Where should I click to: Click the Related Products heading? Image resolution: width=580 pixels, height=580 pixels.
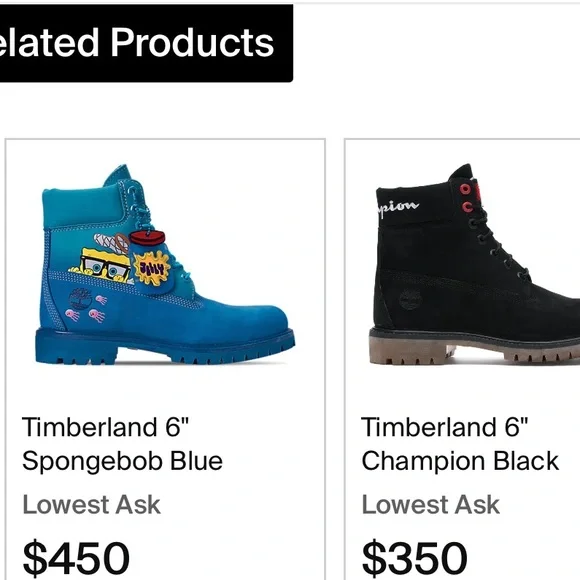[137, 43]
